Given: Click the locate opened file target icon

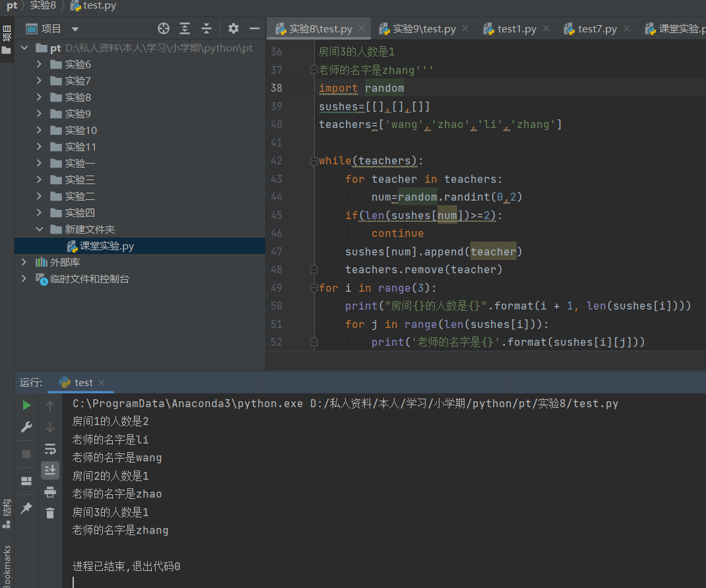Looking at the screenshot, I should [164, 28].
